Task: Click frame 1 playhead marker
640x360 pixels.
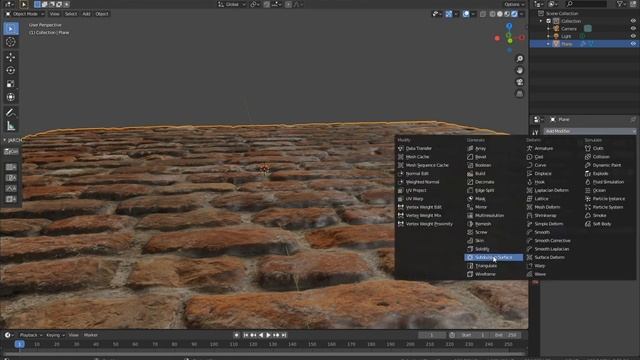Action: coord(19,344)
